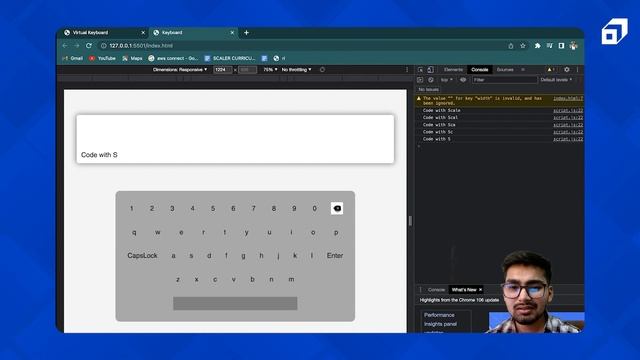Click the viewport height input field
Image resolution: width=640 pixels, height=360 pixels.
tap(247, 70)
